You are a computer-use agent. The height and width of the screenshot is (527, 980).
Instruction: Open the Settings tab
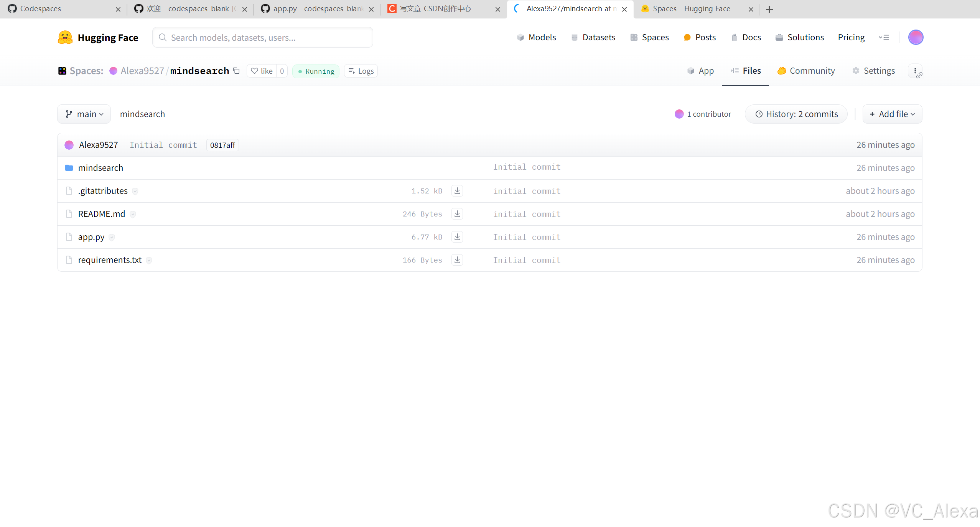[873, 71]
